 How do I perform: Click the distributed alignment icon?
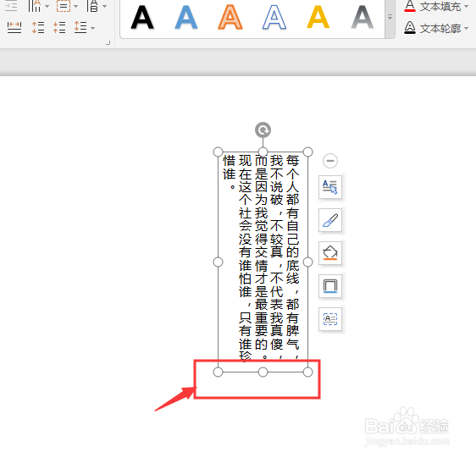[14, 28]
